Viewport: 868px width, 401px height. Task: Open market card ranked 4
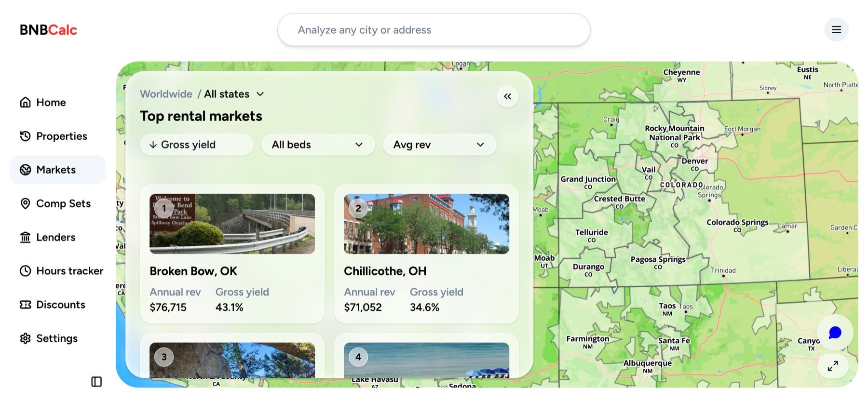pos(426,357)
